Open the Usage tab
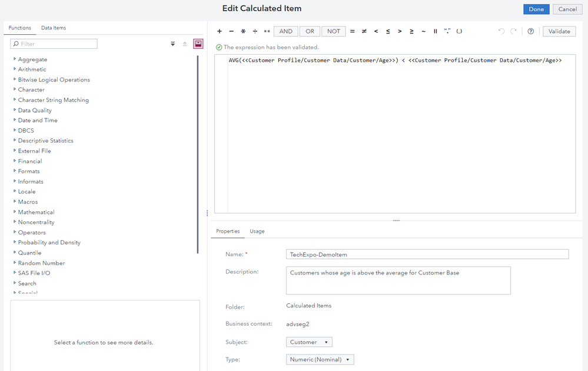588x371 pixels. 257,231
